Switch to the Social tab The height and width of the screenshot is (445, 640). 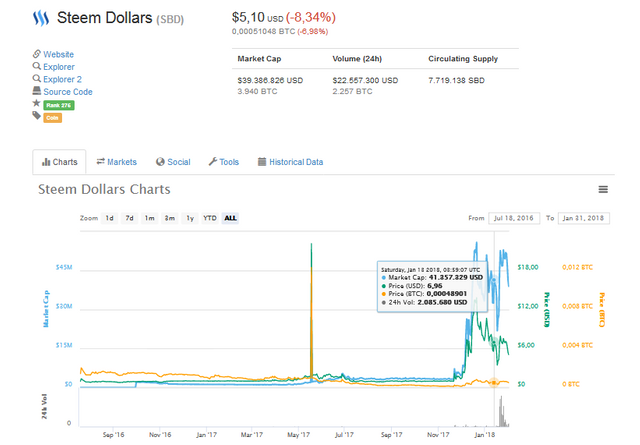173,162
